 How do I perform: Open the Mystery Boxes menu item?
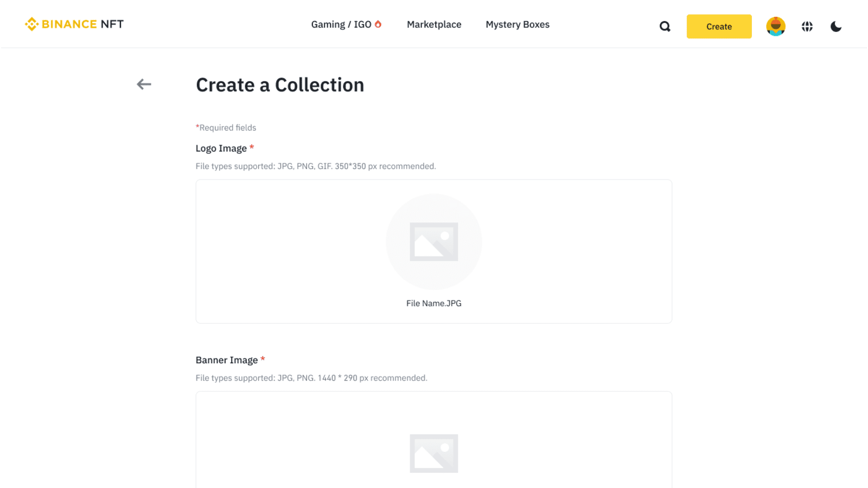point(518,24)
